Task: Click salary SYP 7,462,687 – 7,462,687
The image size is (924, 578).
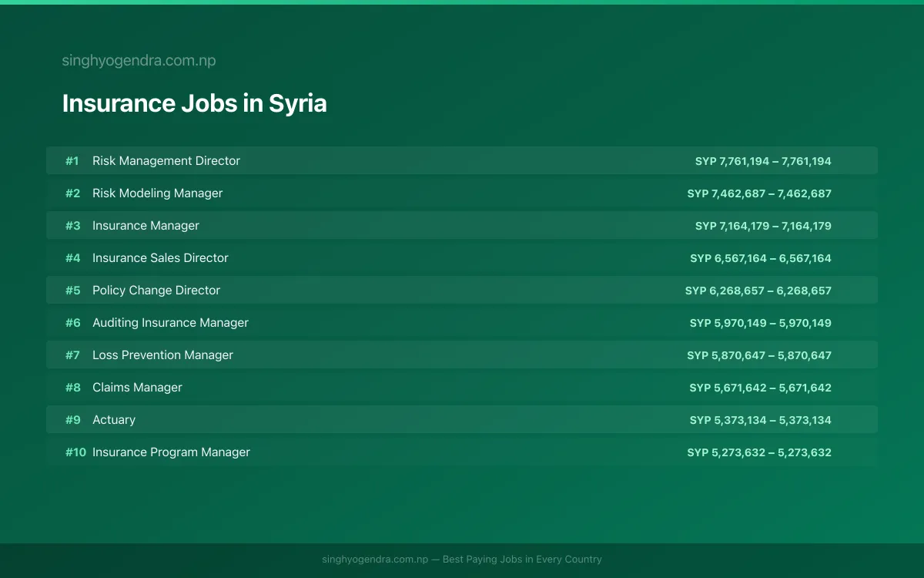Action: coord(759,193)
